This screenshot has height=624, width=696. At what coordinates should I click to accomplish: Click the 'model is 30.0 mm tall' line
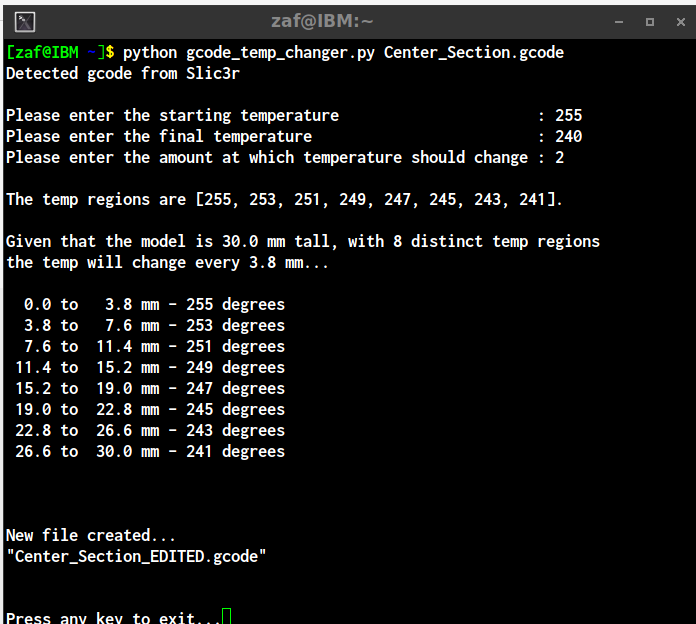point(303,241)
